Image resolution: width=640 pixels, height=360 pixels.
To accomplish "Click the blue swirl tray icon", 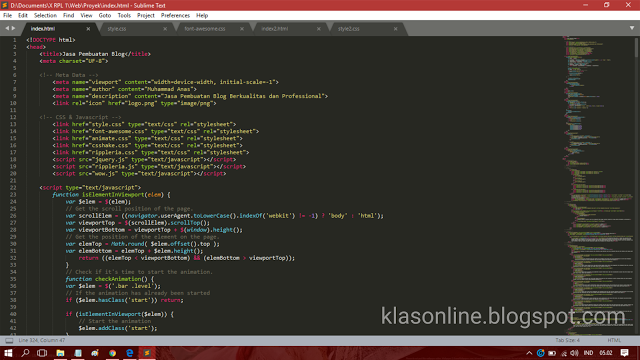I will click(x=540, y=353).
